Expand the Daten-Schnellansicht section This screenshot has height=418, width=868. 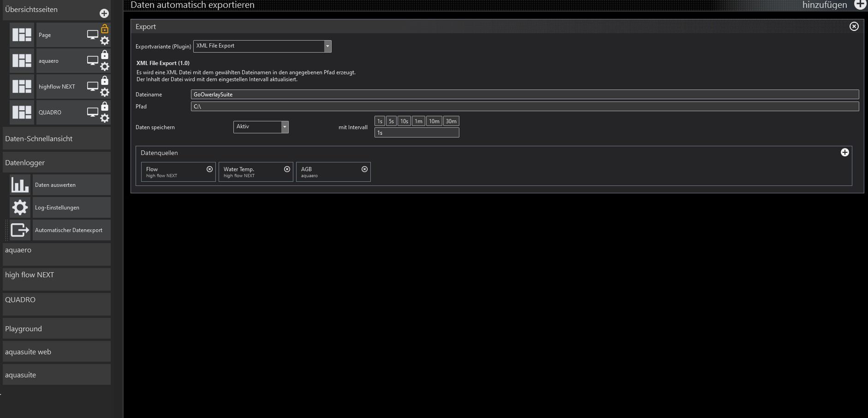pyautogui.click(x=57, y=138)
